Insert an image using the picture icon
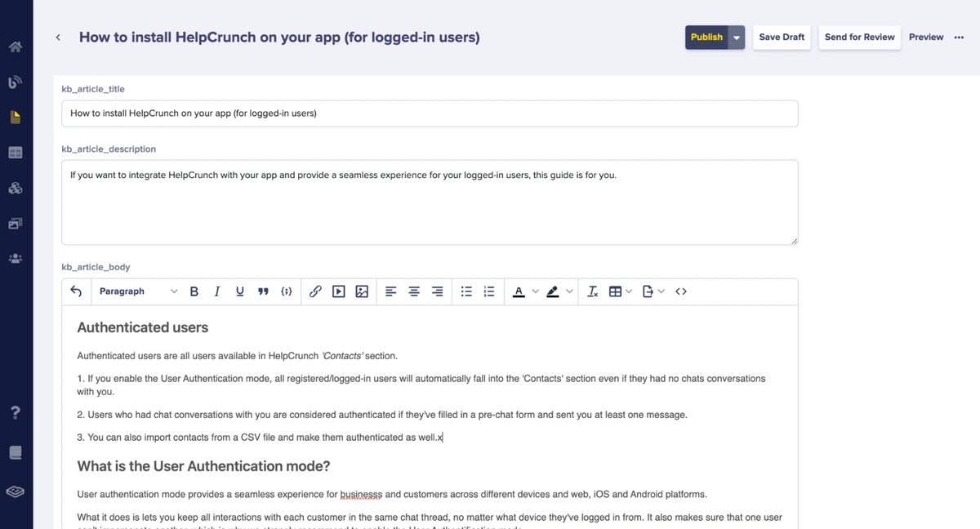980x529 pixels. [x=362, y=291]
